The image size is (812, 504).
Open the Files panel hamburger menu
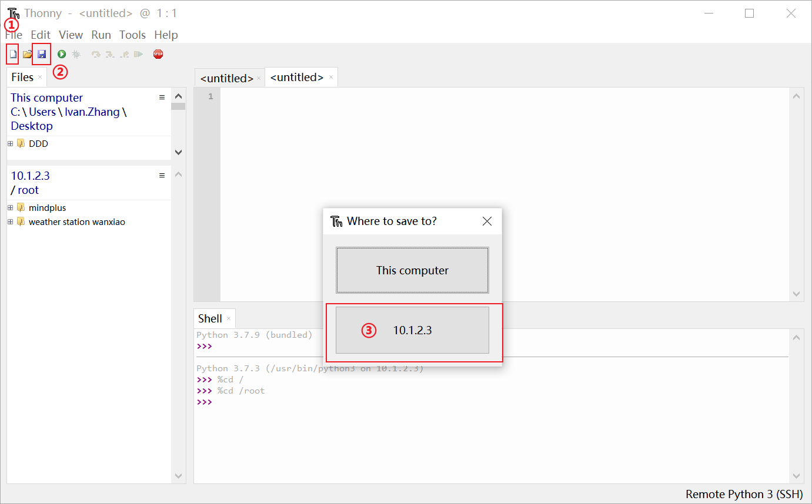coord(162,98)
